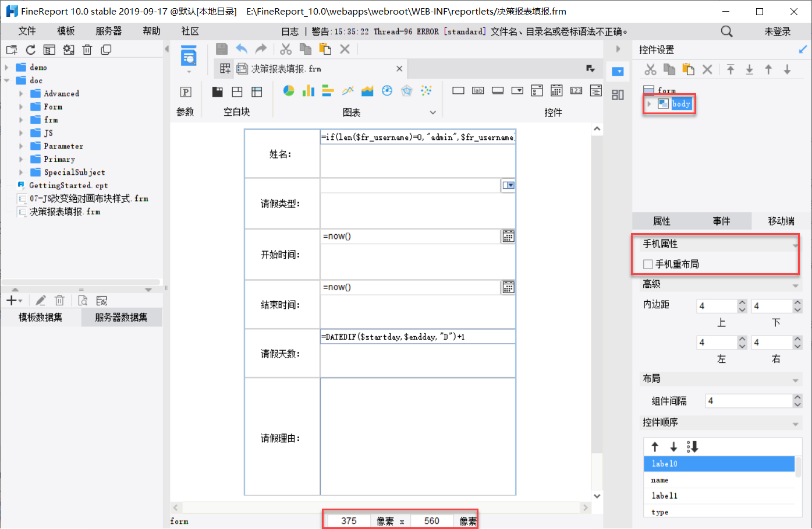Collapse the 手机属性 section
This screenshot has height=529, width=812.
pos(795,245)
